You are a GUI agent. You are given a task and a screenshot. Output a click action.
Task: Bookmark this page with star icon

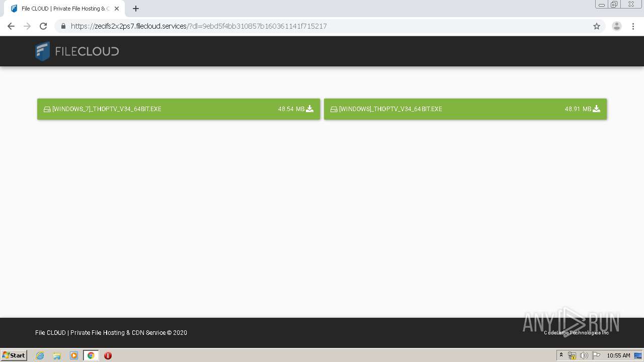(597, 26)
